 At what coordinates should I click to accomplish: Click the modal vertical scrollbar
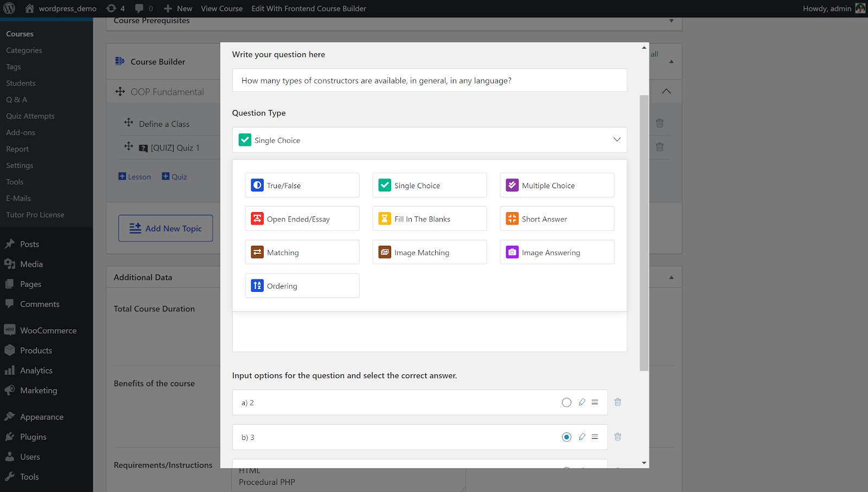(644, 233)
